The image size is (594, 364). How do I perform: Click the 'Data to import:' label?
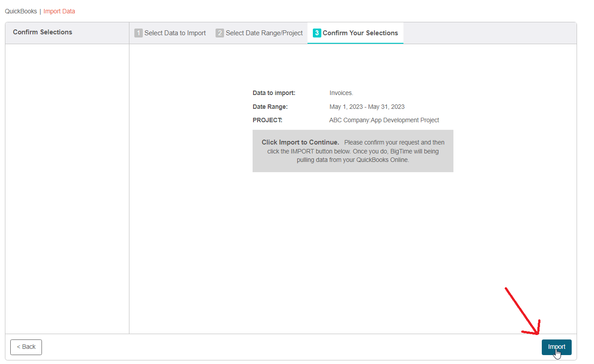click(x=274, y=93)
